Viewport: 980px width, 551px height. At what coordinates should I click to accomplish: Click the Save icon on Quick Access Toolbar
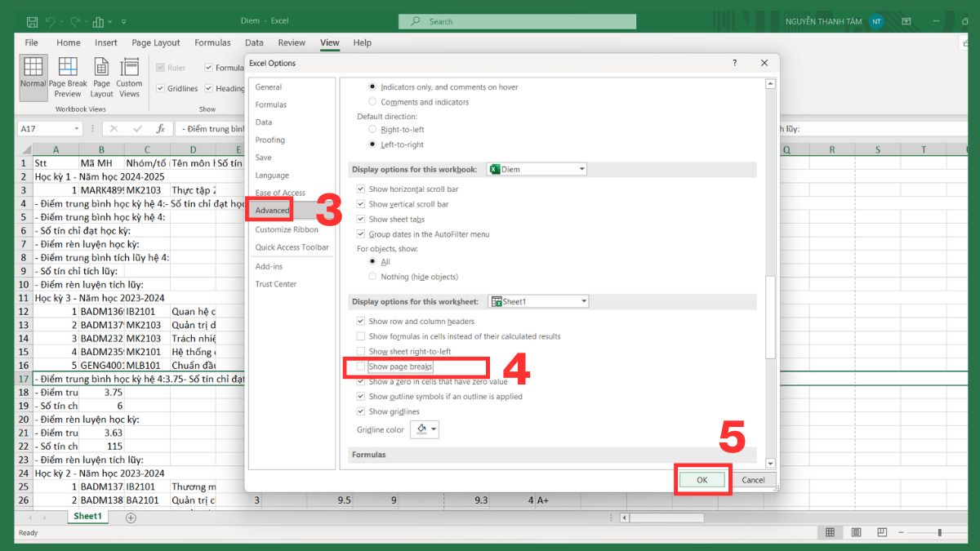pos(31,20)
